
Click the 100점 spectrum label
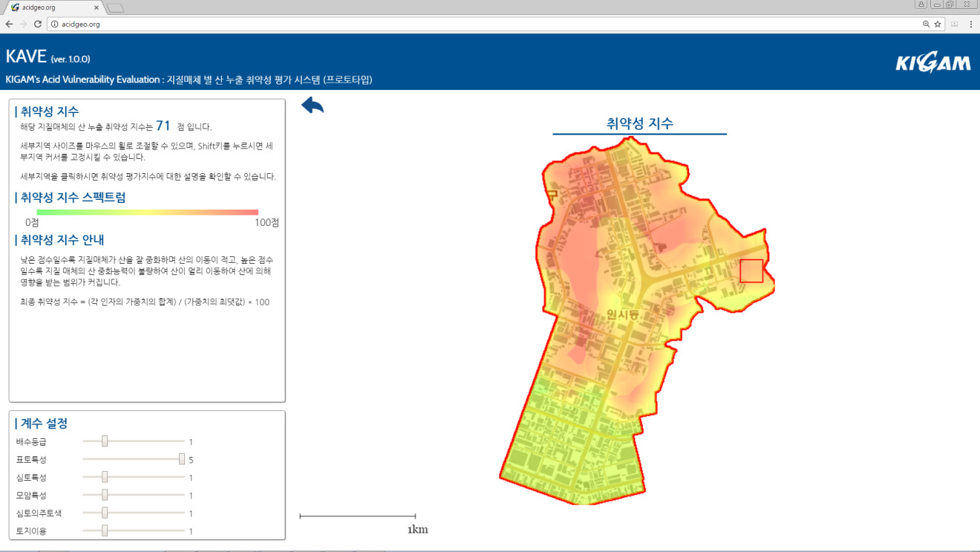pyautogui.click(x=267, y=222)
